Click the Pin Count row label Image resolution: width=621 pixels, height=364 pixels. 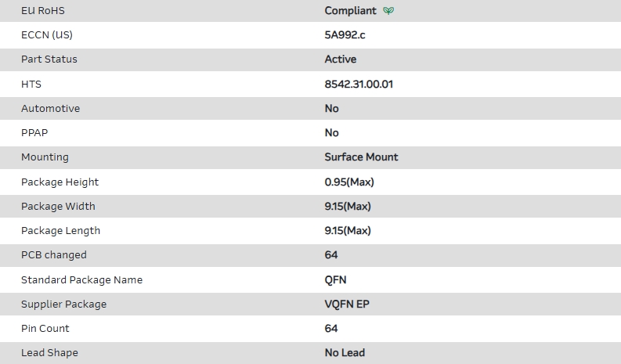tap(45, 329)
